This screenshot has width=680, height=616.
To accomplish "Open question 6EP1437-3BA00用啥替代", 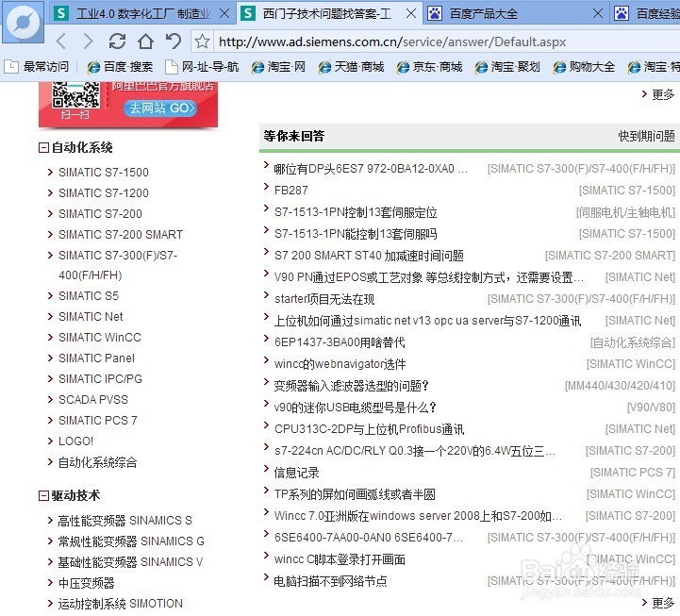I will tap(340, 342).
